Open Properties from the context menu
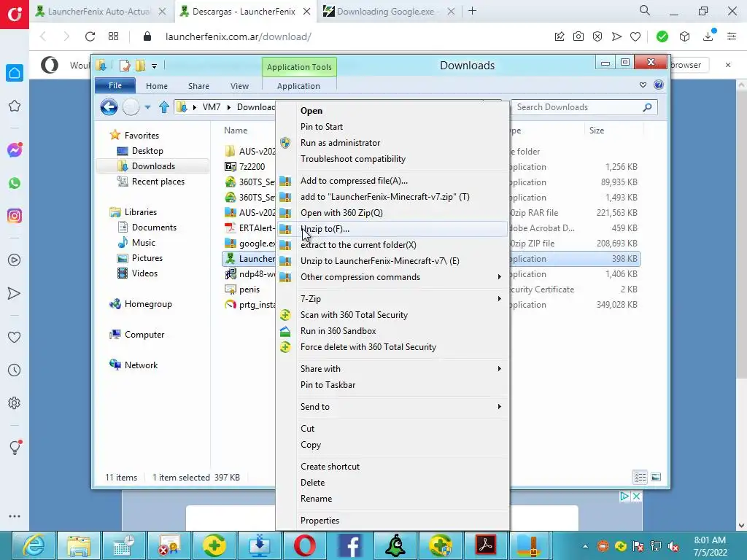Screen dimensions: 747x560 (x=392, y=521)
